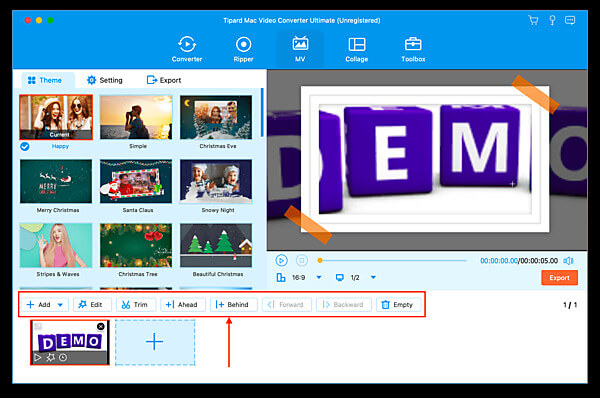
Task: Select the Snowy Night theme
Action: 216,181
